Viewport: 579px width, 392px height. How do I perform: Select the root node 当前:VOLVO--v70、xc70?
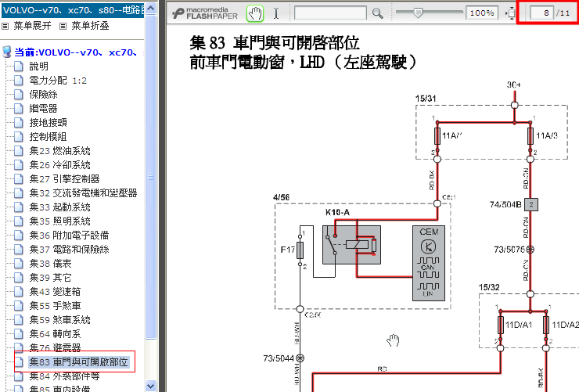[76, 52]
